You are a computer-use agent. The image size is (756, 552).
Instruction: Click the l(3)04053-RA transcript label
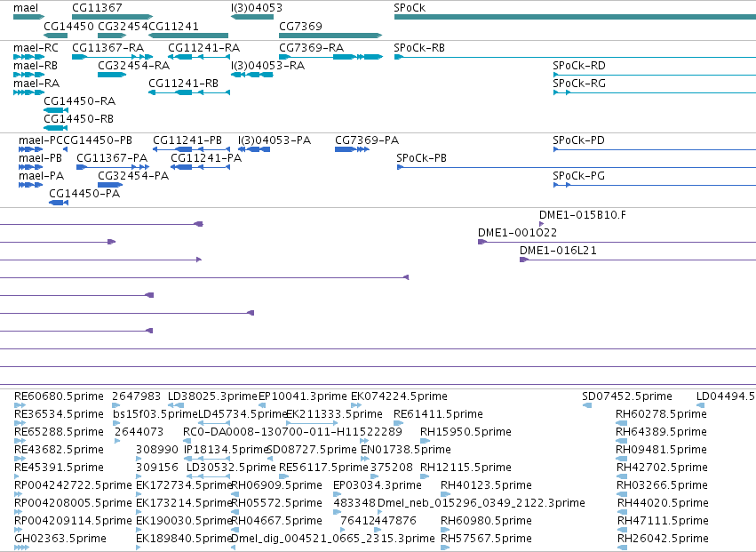pos(267,66)
